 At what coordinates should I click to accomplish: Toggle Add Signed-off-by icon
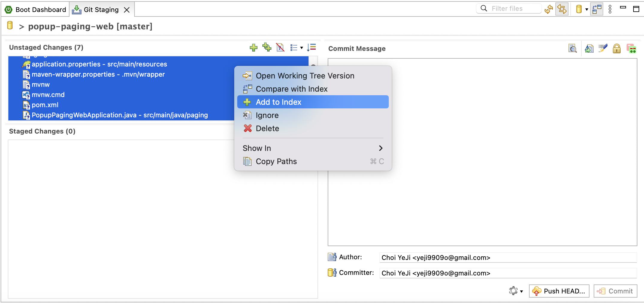[603, 48]
